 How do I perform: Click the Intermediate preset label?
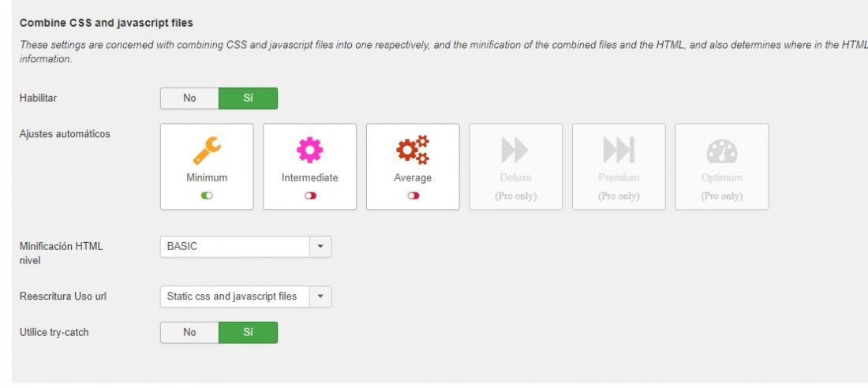tap(309, 177)
